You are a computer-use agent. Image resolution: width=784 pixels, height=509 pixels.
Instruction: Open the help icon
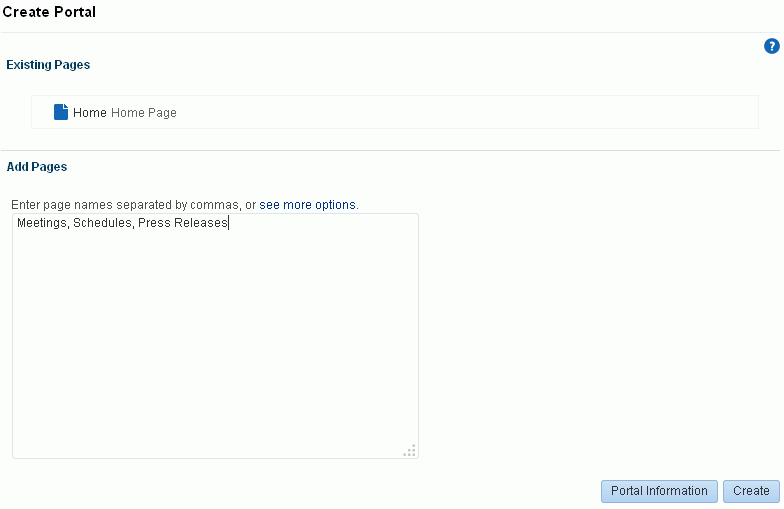click(772, 46)
